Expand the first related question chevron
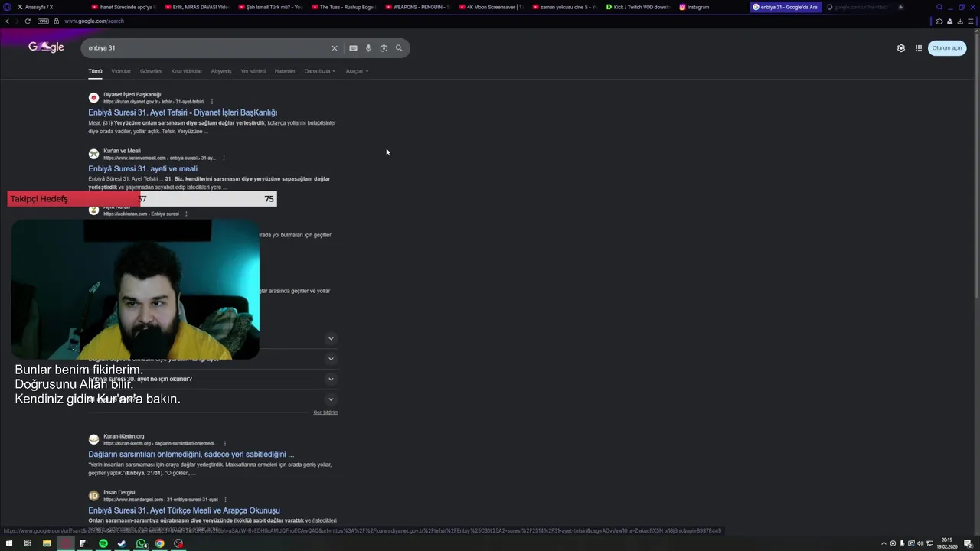The width and height of the screenshot is (980, 551). tap(331, 338)
